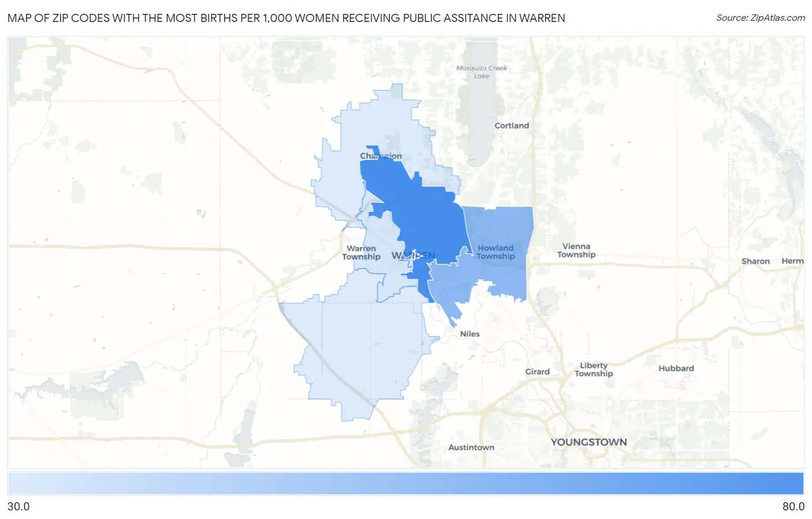
Task: Select the Herm label at map edge
Action: coord(792,261)
